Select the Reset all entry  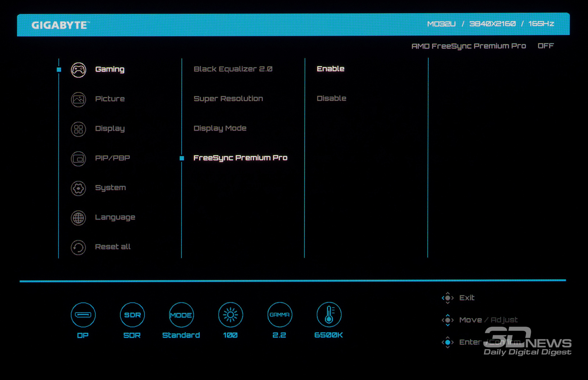(113, 247)
